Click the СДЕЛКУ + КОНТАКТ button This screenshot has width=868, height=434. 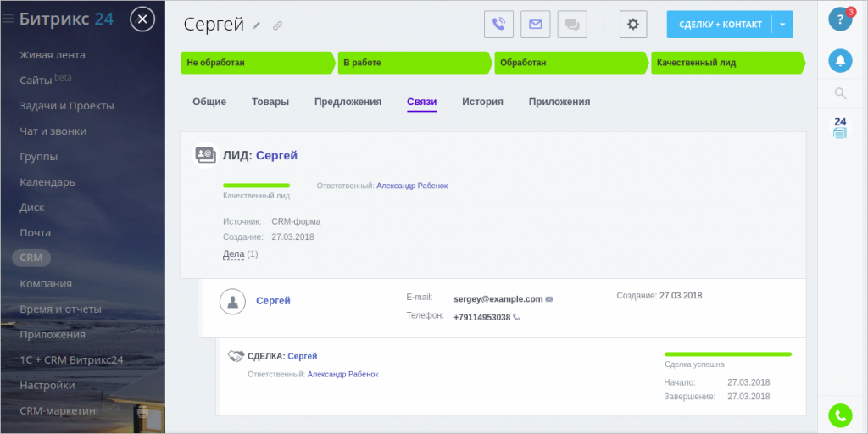720,25
